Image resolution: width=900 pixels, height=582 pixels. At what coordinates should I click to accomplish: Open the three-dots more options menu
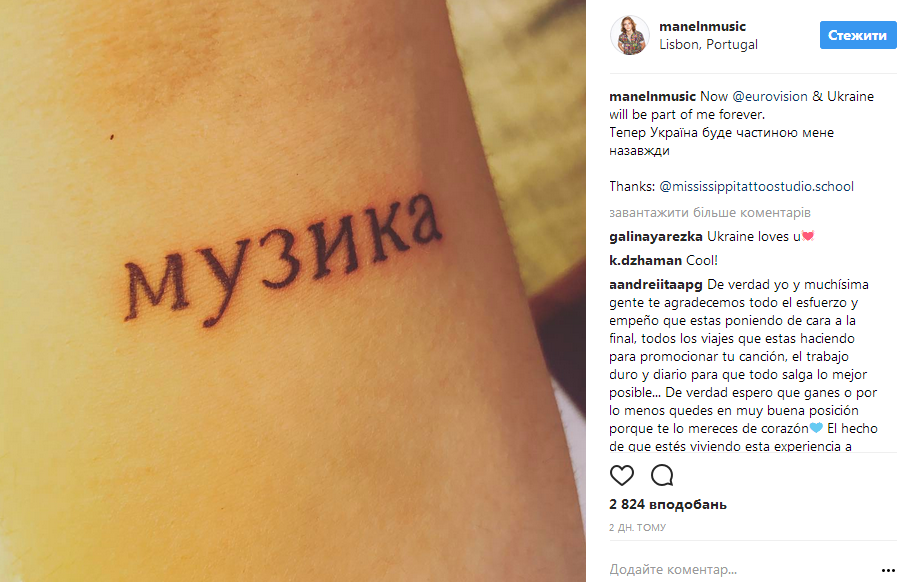[x=888, y=570]
